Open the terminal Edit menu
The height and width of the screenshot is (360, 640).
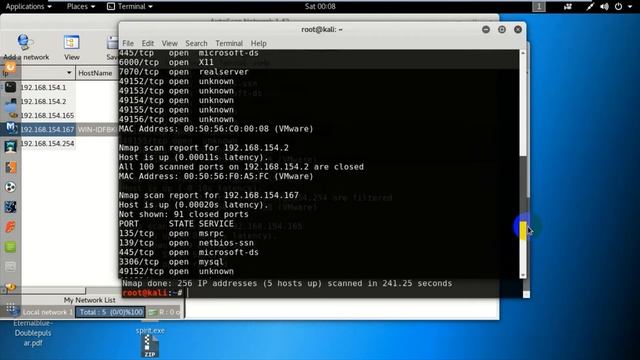(x=148, y=43)
